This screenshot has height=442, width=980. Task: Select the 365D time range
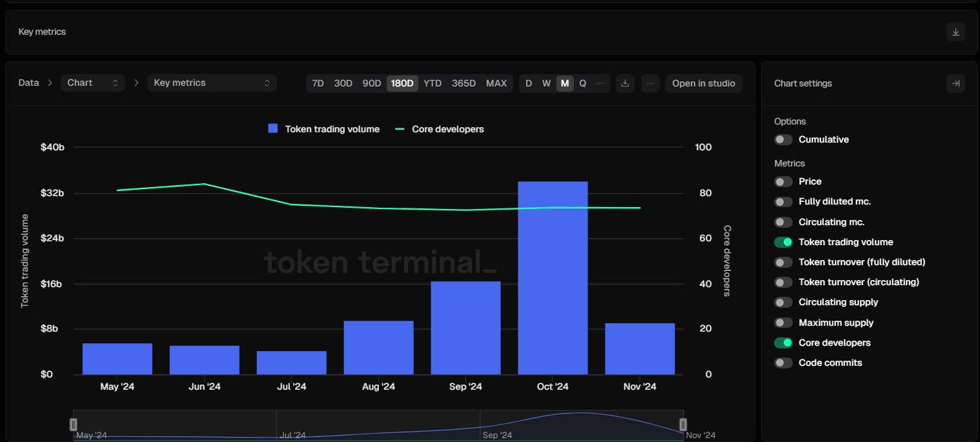pos(464,83)
